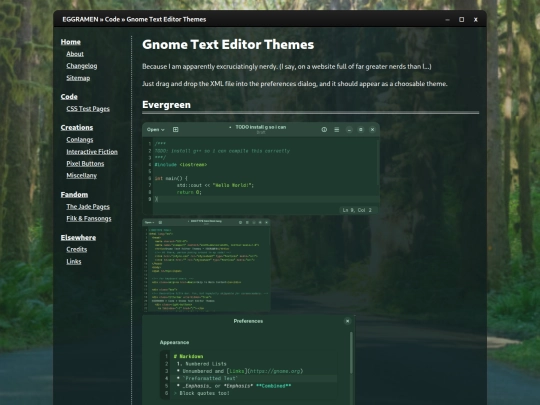Open the hamburger menu in first editor header
Image resolution: width=540 pixels, height=405 pixels.
click(x=336, y=129)
